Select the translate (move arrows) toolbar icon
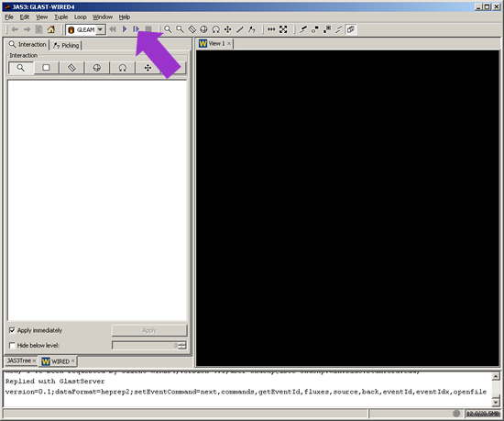 coord(227,29)
